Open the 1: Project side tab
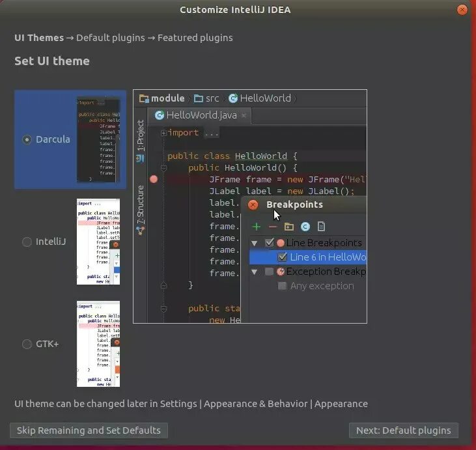Viewport: 476px width, 450px height. [x=140, y=135]
